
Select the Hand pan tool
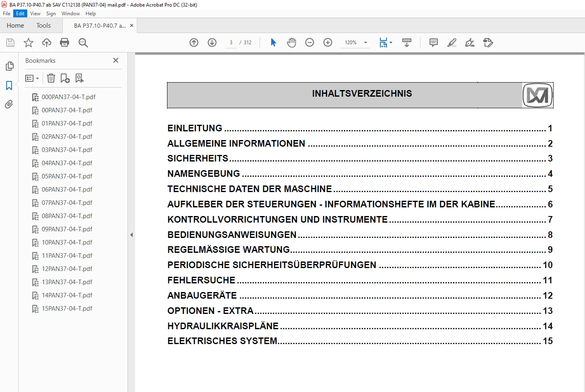(x=291, y=43)
